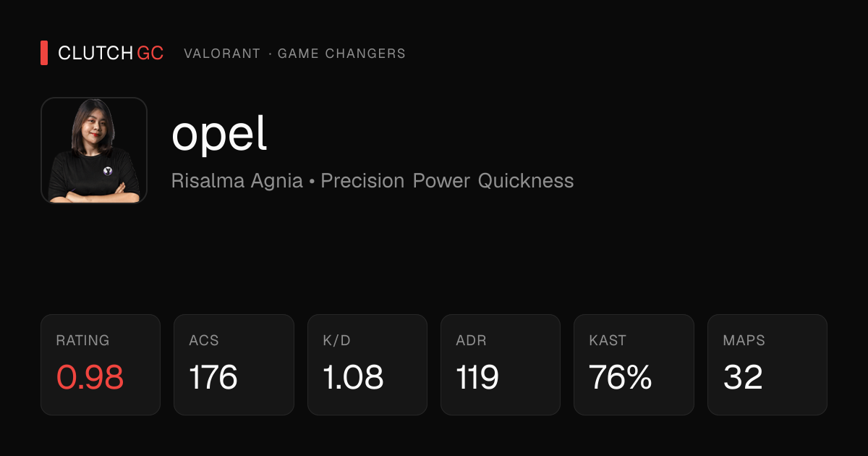Click the 119 ADR value

pos(477,377)
